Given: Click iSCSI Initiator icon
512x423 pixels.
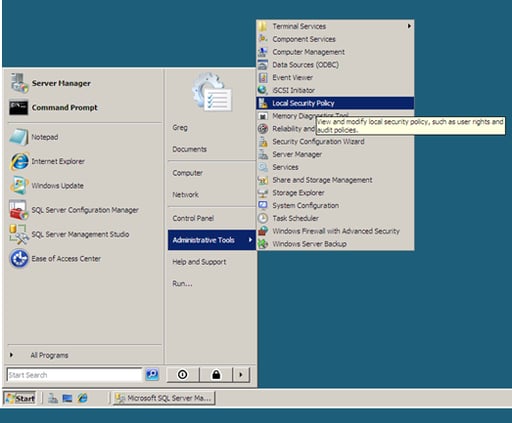Looking at the screenshot, I should 263,90.
